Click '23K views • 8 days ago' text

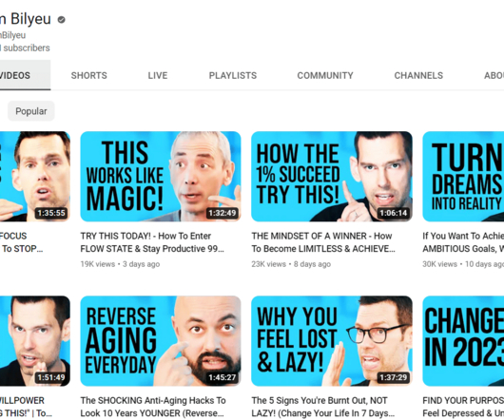click(291, 264)
